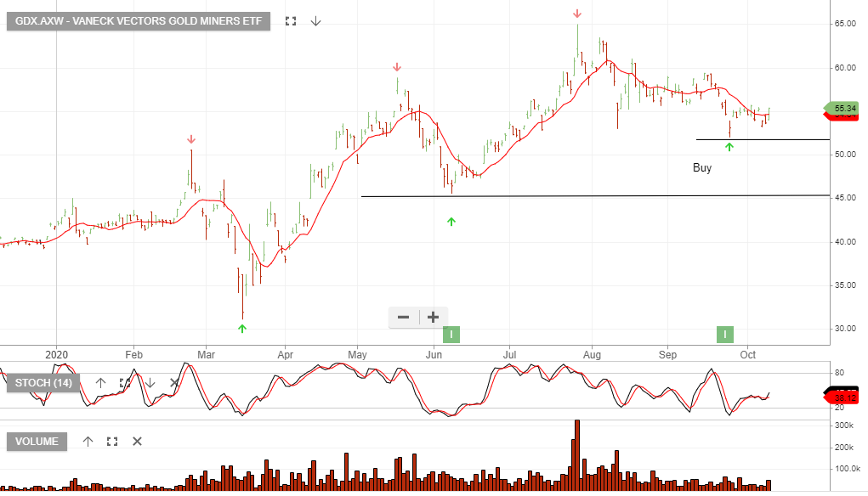The width and height of the screenshot is (868, 496).
Task: Open the green 'I' marker in June
Action: click(451, 335)
